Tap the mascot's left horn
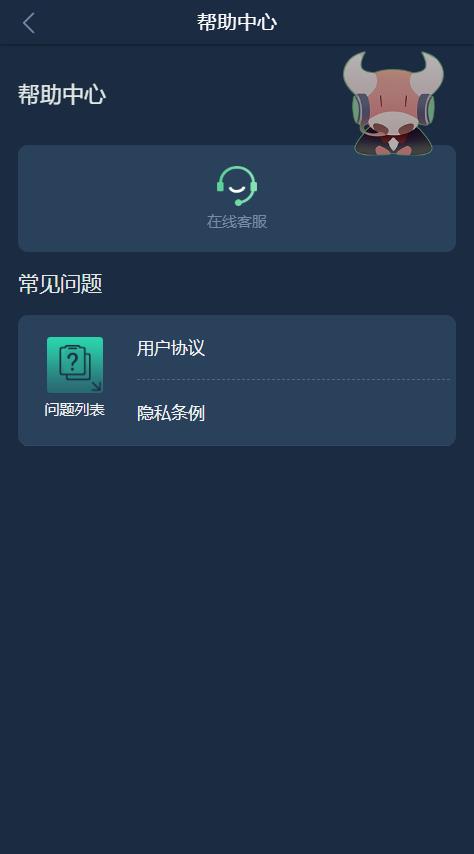 358,72
